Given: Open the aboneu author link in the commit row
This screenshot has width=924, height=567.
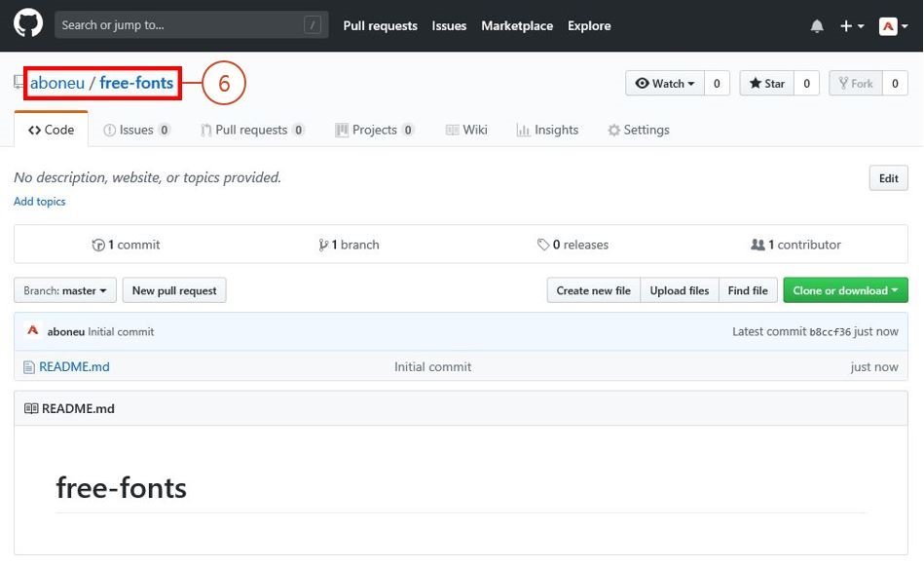Looking at the screenshot, I should 66,332.
